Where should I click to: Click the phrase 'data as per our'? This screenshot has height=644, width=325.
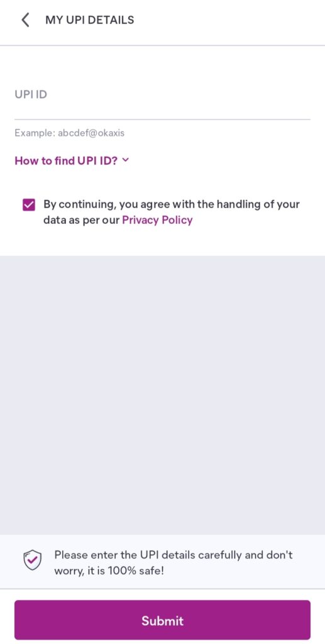tap(81, 220)
